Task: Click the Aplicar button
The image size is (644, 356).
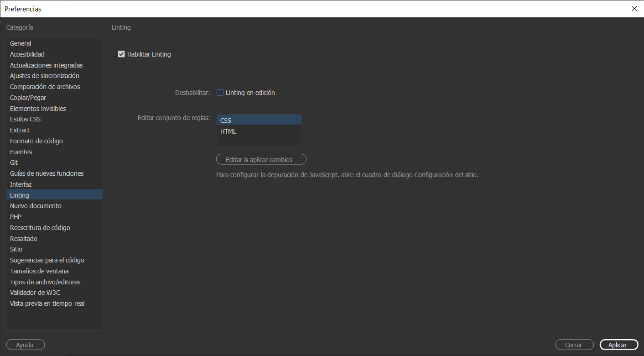Action: [618, 345]
